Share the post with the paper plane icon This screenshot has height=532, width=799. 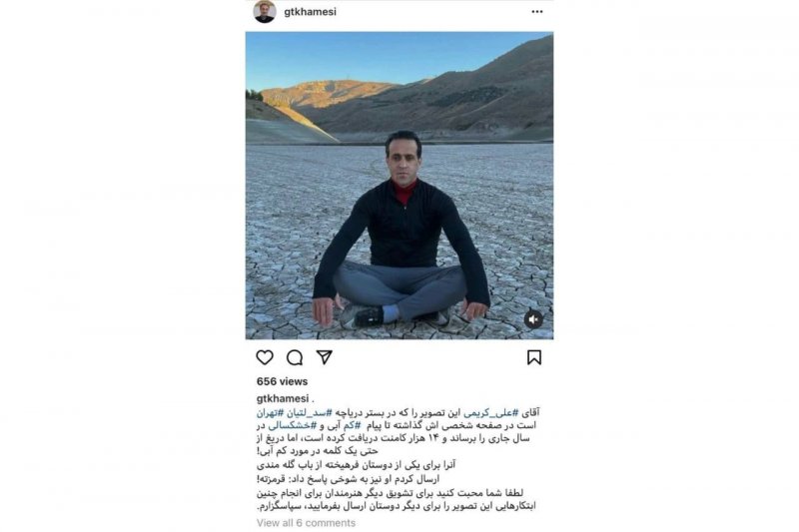click(324, 357)
